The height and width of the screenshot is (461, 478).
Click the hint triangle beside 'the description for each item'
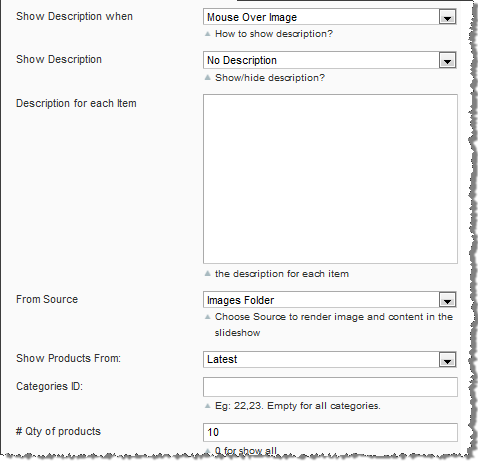(x=208, y=273)
